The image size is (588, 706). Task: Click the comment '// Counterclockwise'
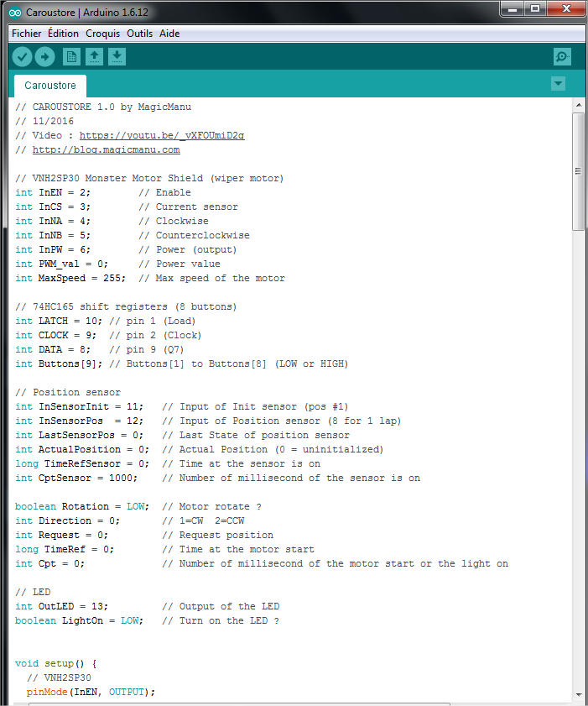pos(194,236)
